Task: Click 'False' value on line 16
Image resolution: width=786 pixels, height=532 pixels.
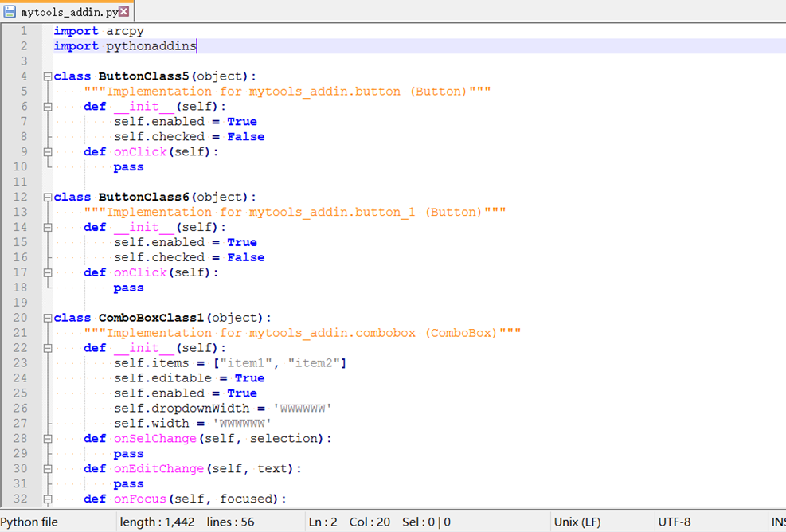Action: pos(245,258)
